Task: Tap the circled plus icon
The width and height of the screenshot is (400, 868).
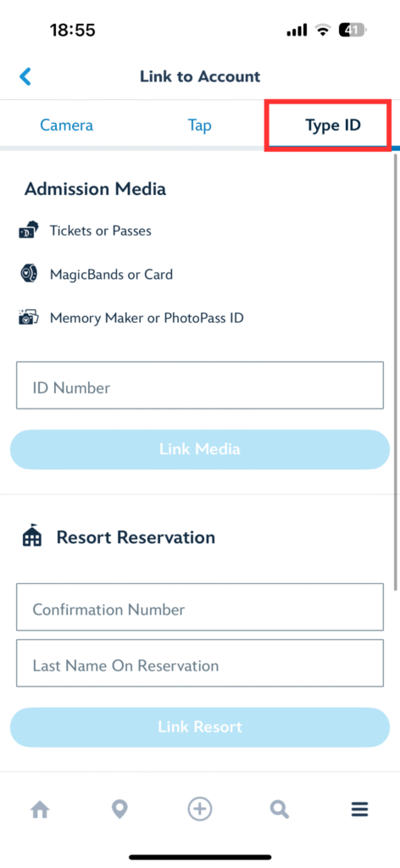Action: [200, 810]
